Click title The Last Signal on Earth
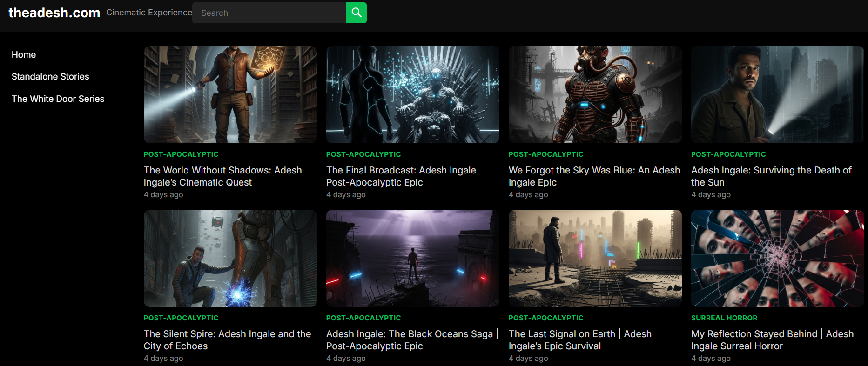 pyautogui.click(x=580, y=340)
